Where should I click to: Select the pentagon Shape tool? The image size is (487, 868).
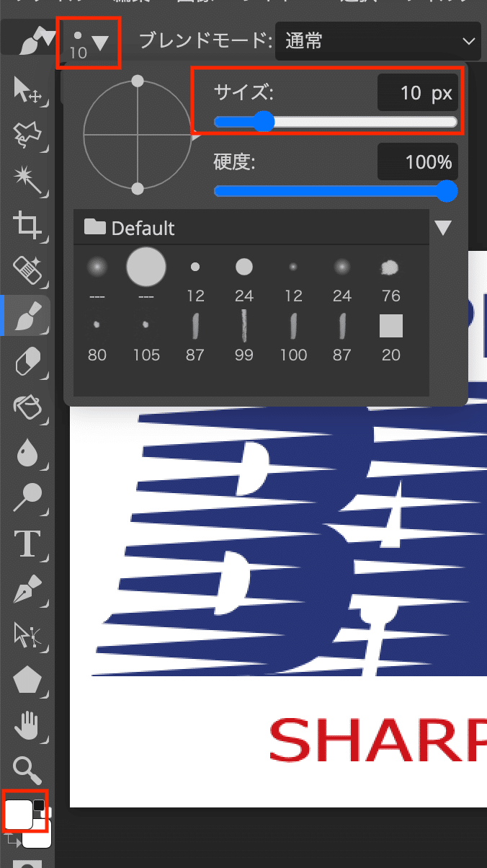(x=27, y=680)
